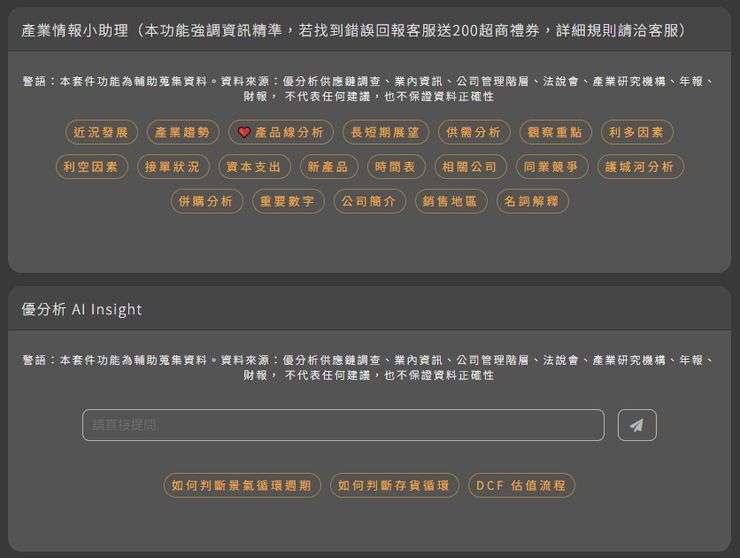This screenshot has height=558, width=740.
Task: Select 觀察重點 tag
Action: coord(555,132)
